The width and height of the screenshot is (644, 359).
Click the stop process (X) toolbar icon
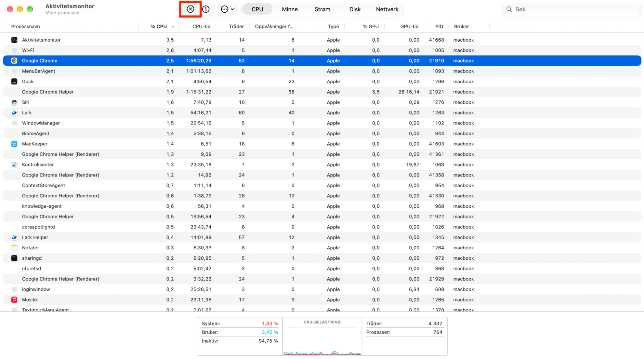[190, 9]
